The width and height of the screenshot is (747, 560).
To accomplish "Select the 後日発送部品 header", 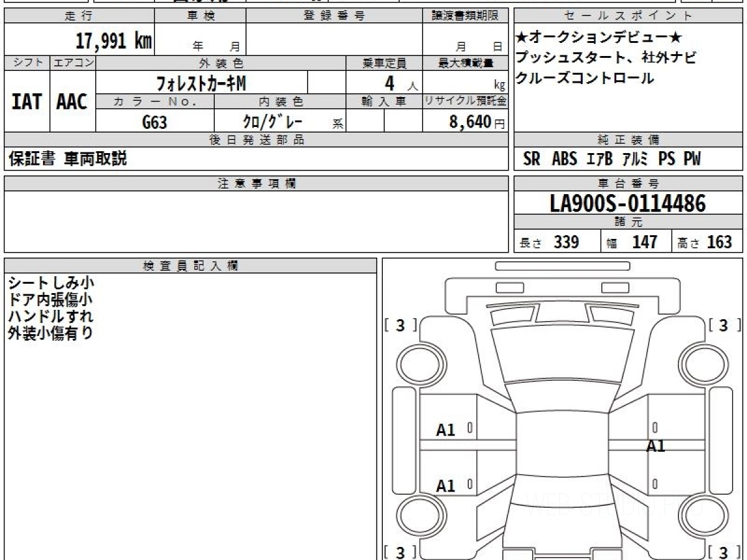I will [256, 140].
